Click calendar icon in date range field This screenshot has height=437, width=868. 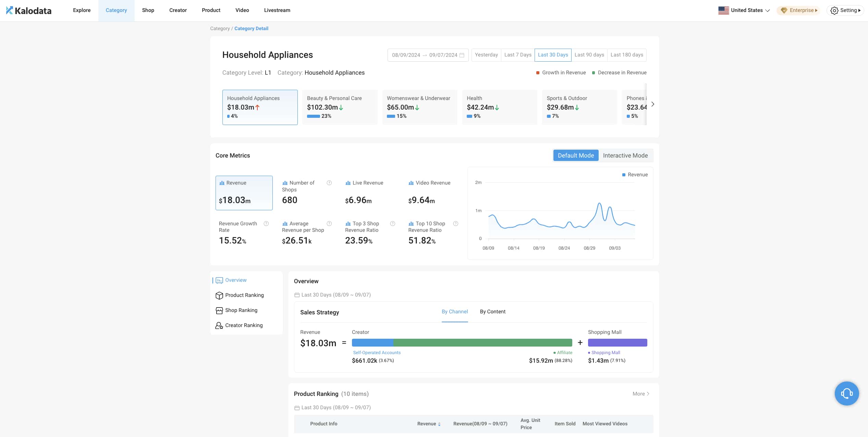462,55
